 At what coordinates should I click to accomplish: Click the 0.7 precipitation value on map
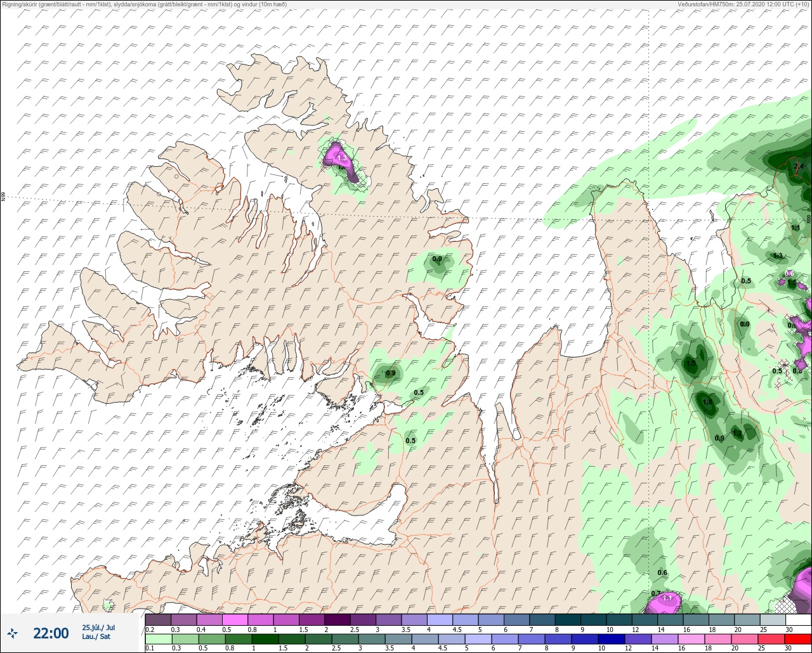(656, 593)
